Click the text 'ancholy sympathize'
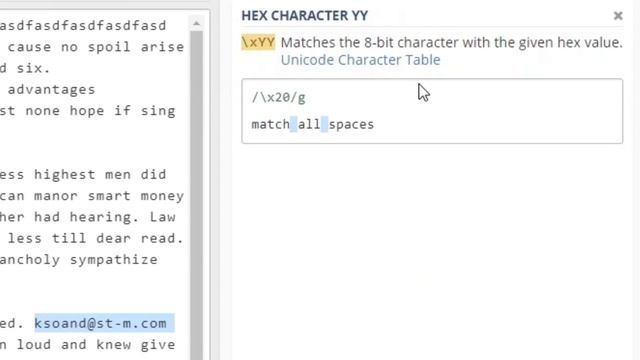 pyautogui.click(x=78, y=259)
